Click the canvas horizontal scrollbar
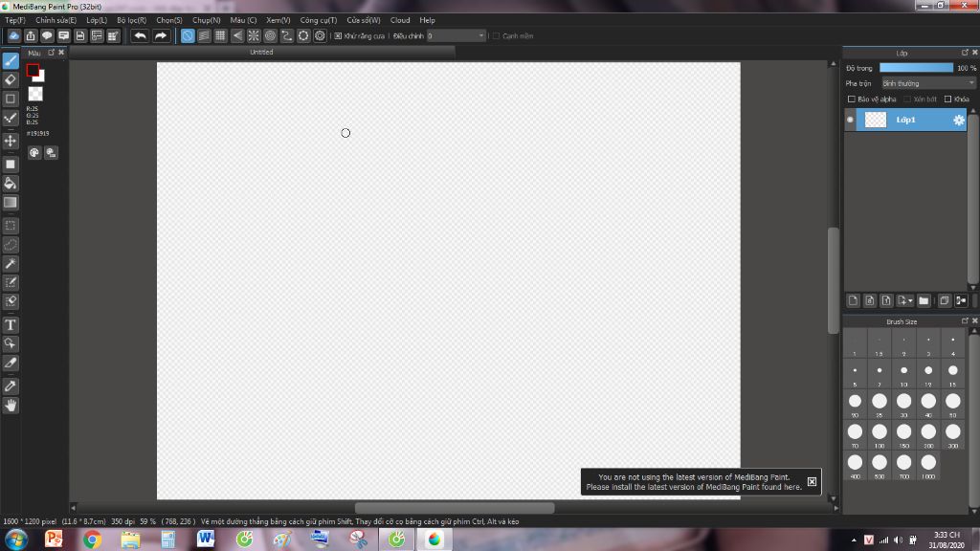Image resolution: width=980 pixels, height=551 pixels. 455,508
